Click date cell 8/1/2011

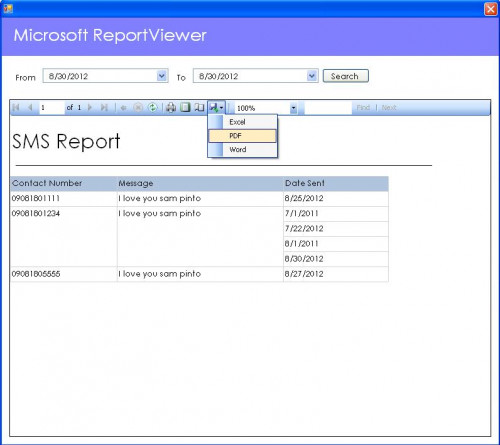[336, 244]
